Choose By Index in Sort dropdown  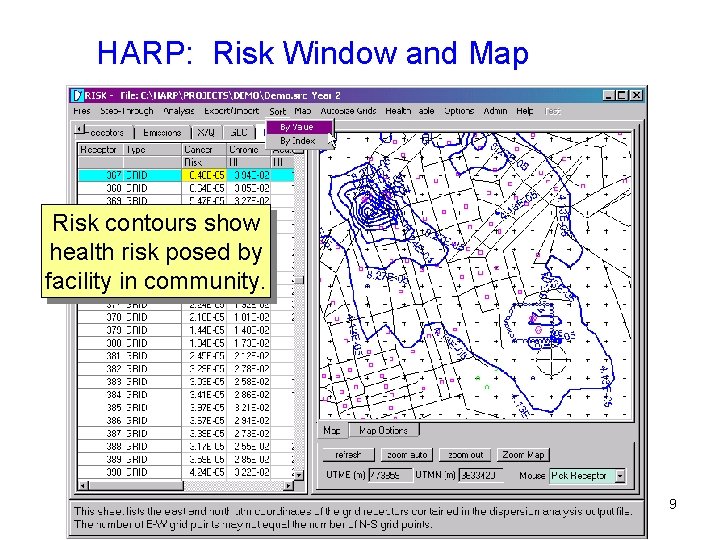pos(299,141)
